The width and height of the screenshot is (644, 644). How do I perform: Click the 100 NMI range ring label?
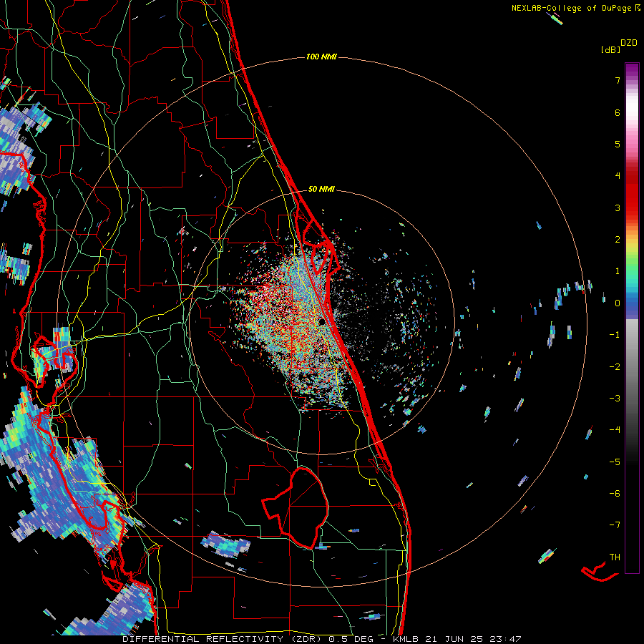(321, 57)
